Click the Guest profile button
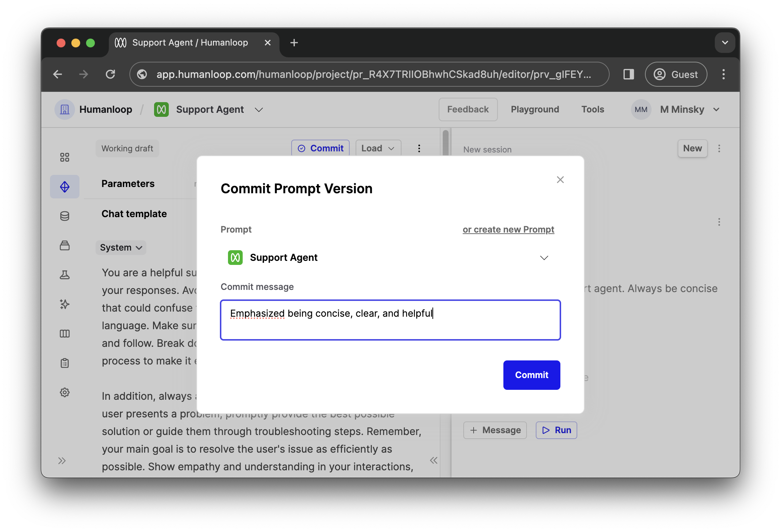 coord(676,74)
